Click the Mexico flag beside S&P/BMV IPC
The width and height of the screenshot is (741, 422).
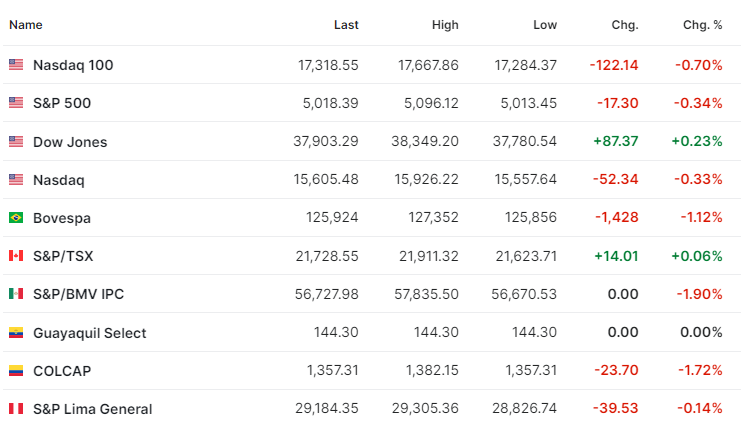(16, 294)
